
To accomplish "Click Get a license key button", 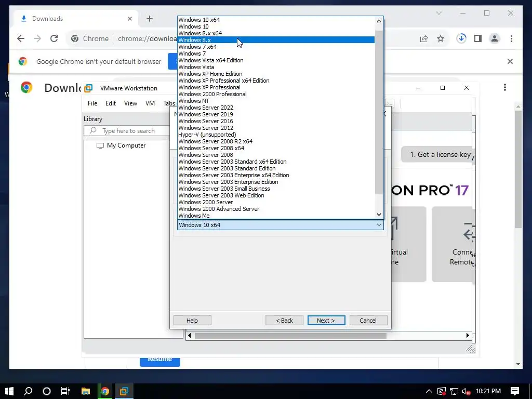I will coord(437,154).
